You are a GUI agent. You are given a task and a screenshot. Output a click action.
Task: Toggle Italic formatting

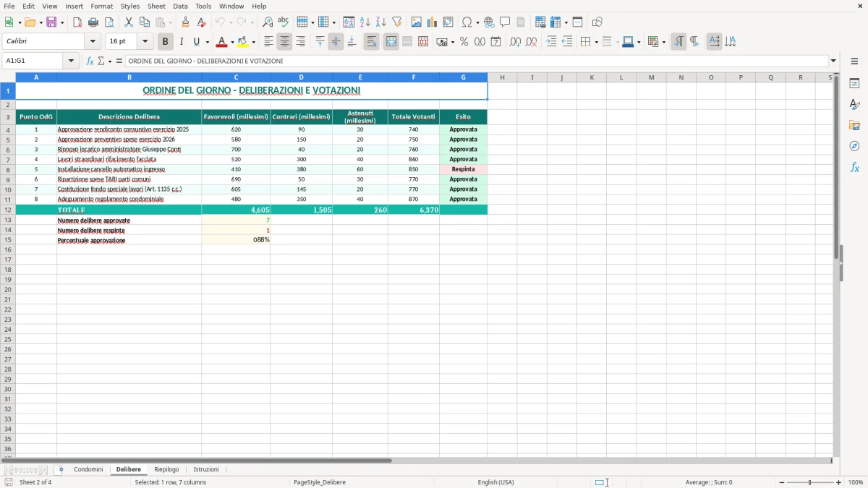click(182, 42)
